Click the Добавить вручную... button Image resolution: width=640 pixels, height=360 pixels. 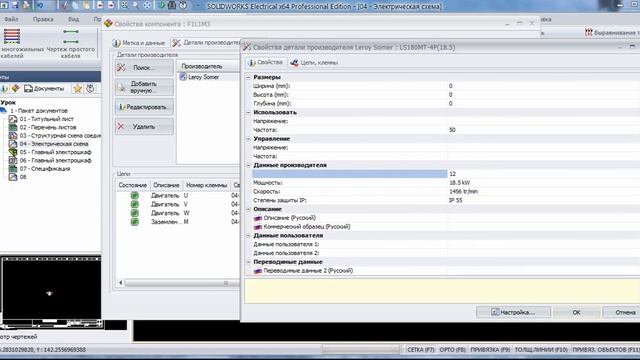(144, 87)
